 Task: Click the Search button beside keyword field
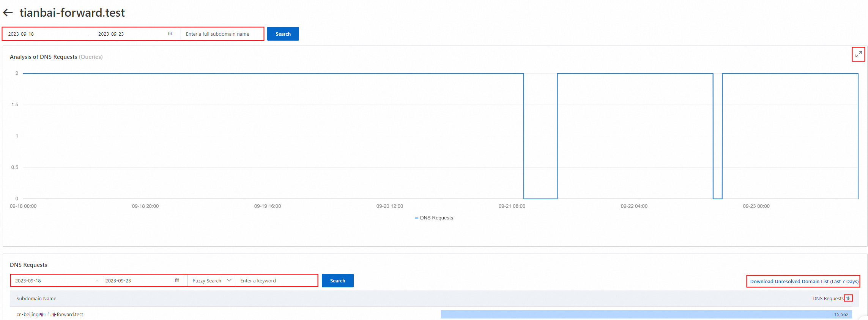coord(338,281)
